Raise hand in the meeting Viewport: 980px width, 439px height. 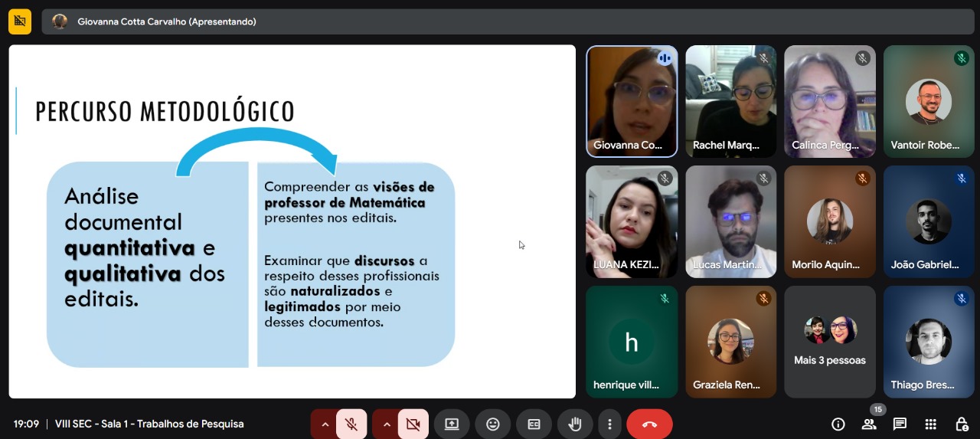[x=575, y=424]
